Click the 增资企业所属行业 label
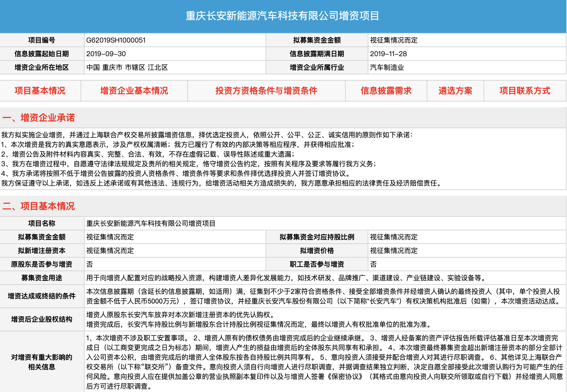567x392 pixels. click(317, 68)
